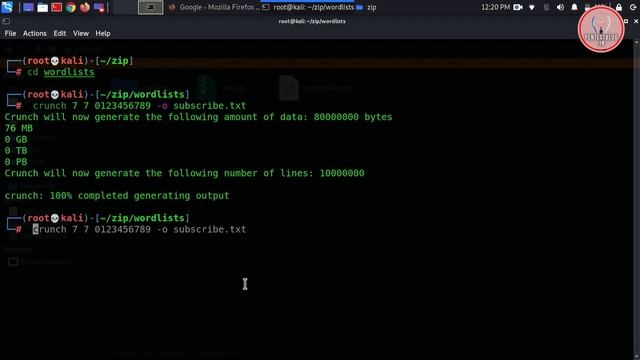The image size is (640, 360).
Task: Maximize the terminal window
Action: 626,21
